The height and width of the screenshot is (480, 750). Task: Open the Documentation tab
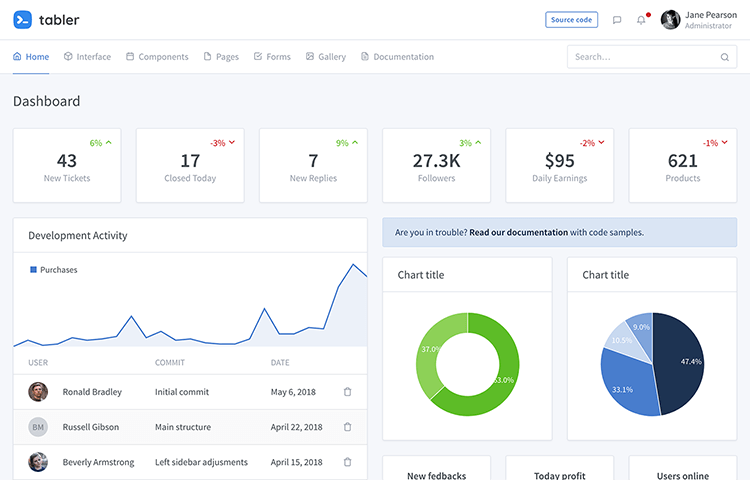pos(397,56)
